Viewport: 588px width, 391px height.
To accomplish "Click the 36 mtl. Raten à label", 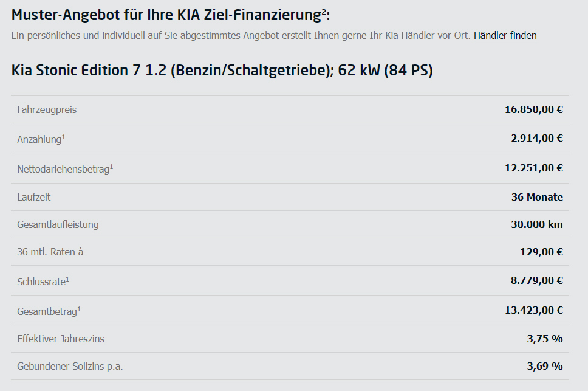I will (x=50, y=252).
